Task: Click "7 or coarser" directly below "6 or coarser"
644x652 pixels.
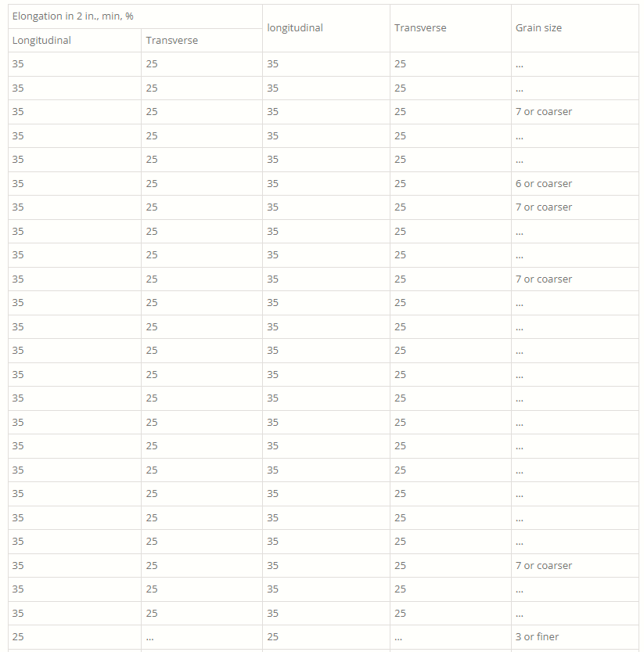Action: point(544,207)
